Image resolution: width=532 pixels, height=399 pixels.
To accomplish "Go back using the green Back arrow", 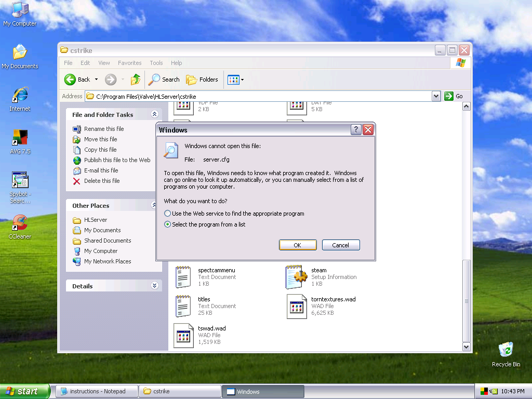I will (77, 79).
